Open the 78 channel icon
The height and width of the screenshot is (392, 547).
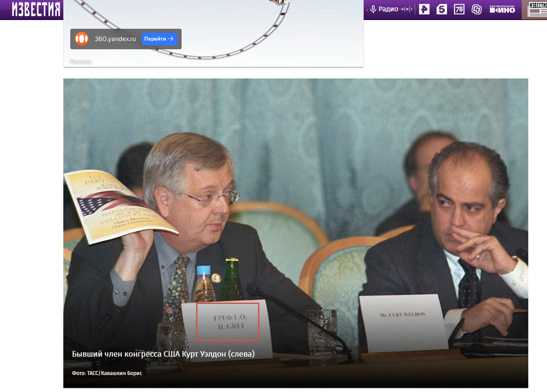point(459,9)
